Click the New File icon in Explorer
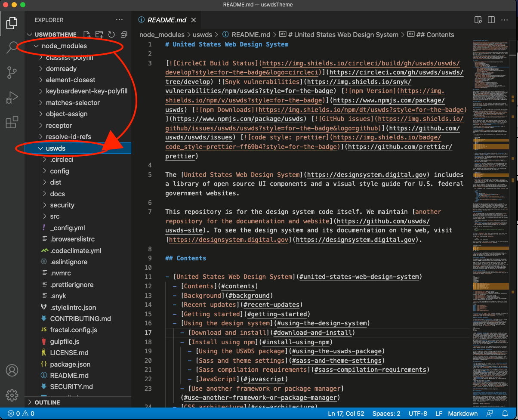The image size is (518, 420). 87,34
